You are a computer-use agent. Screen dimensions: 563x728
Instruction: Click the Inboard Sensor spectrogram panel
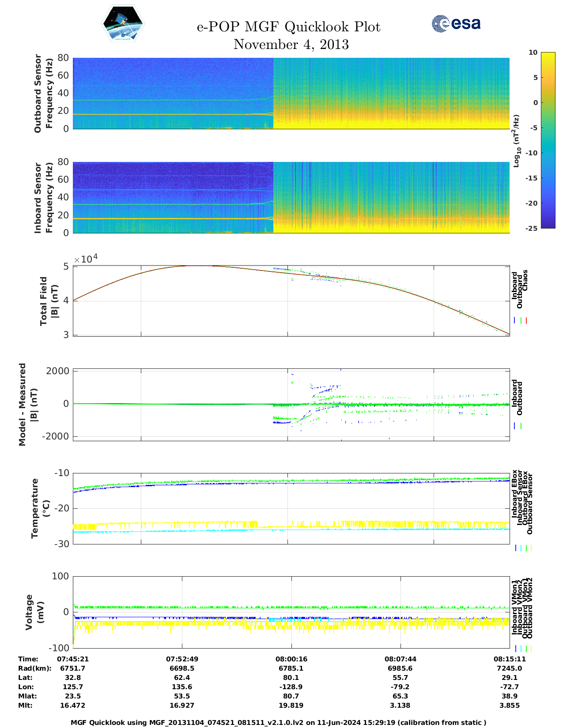click(291, 197)
